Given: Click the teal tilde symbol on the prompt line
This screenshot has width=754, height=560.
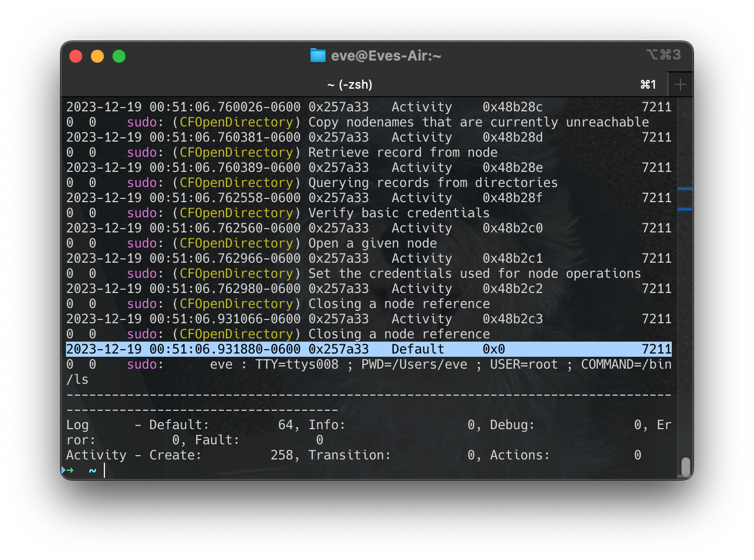Looking at the screenshot, I should click(x=91, y=471).
